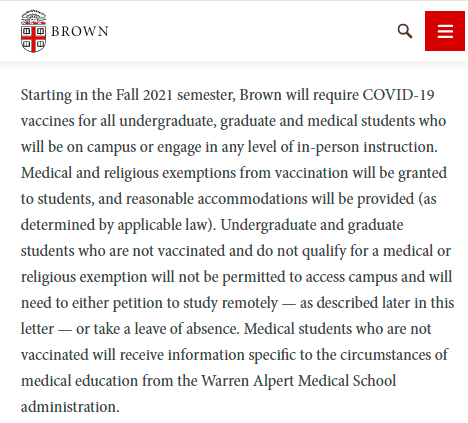This screenshot has height=423, width=468.
Task: Click the words "leave of absence"
Action: [187, 329]
